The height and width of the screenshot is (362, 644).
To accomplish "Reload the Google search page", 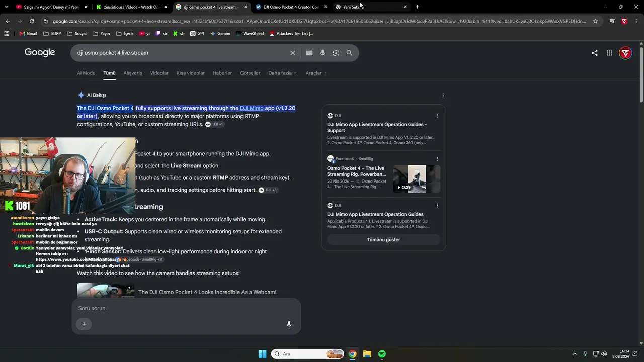I will point(32,21).
